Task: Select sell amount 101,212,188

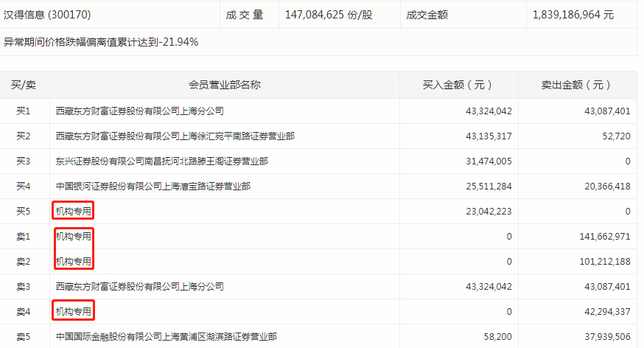Action: tap(605, 261)
